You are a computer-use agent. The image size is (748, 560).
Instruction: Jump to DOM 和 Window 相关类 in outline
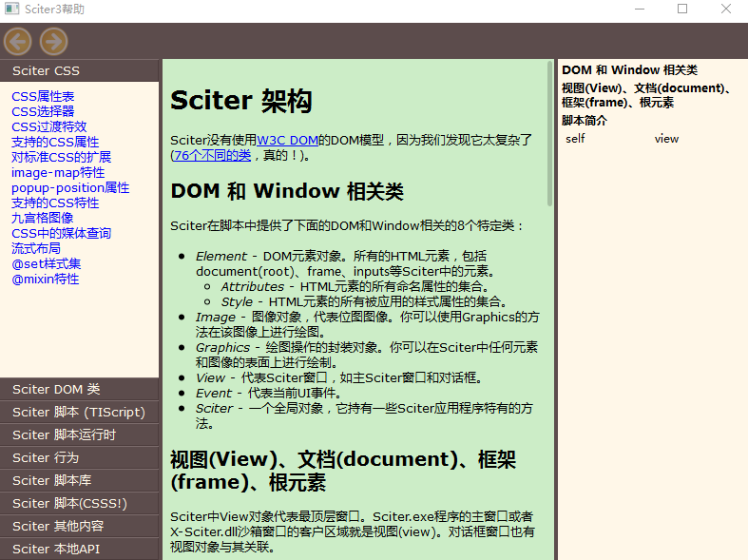(x=630, y=70)
